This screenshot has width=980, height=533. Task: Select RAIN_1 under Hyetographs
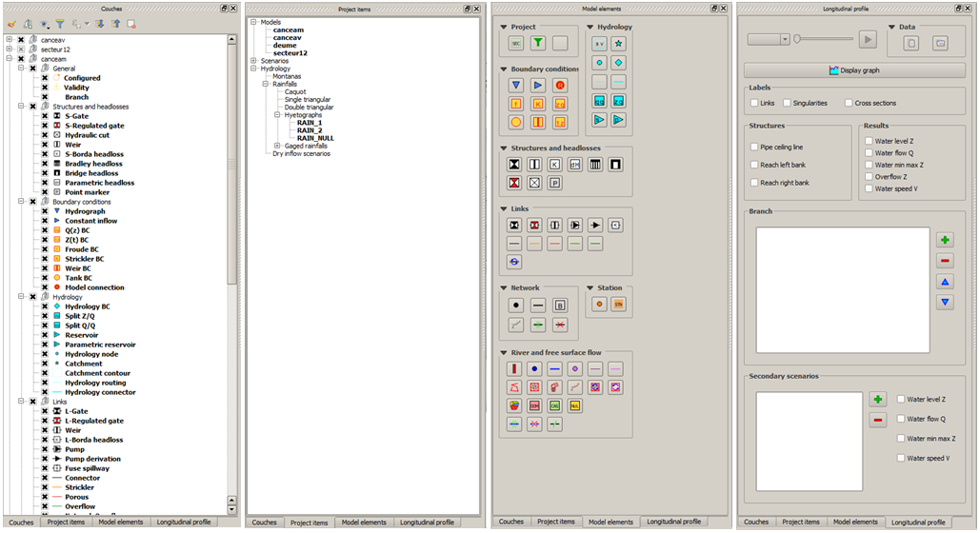(310, 122)
